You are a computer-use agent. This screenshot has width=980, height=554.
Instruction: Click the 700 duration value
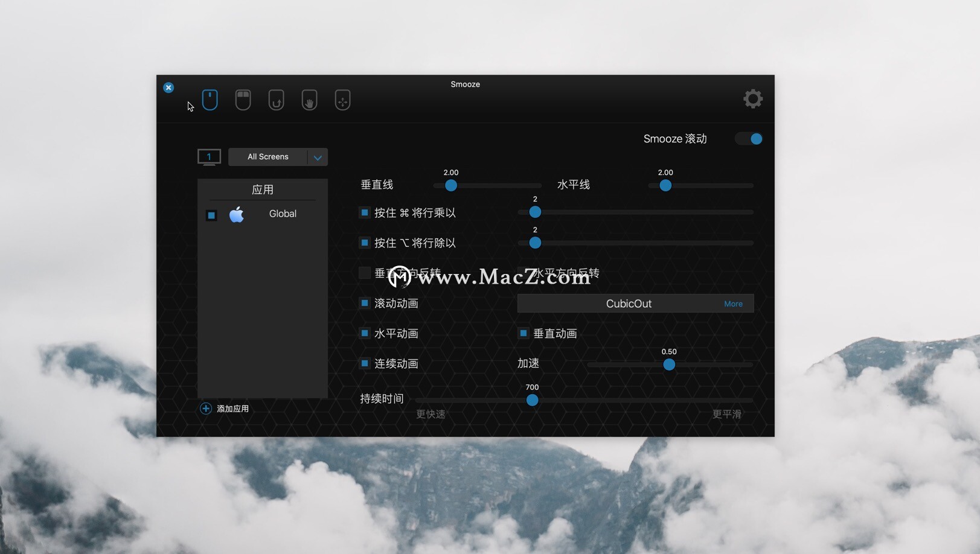[532, 387]
